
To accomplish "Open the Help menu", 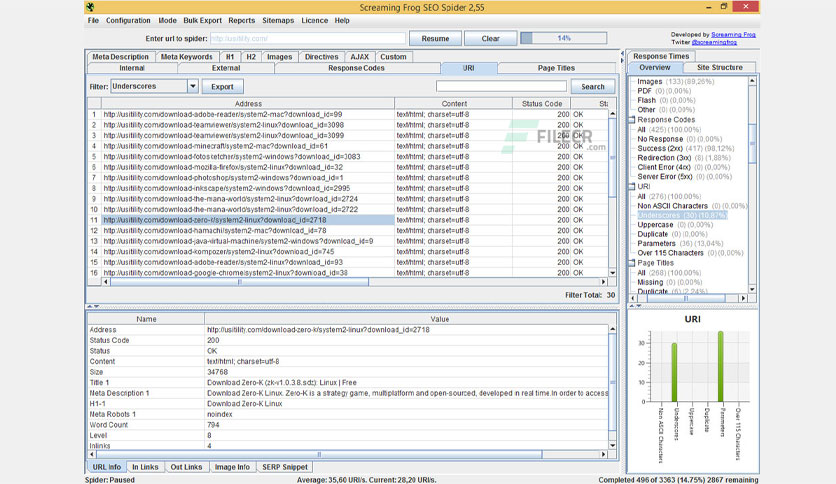I will pos(342,20).
